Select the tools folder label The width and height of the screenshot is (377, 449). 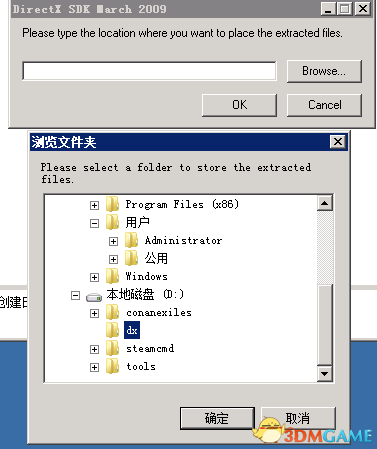[x=141, y=367]
